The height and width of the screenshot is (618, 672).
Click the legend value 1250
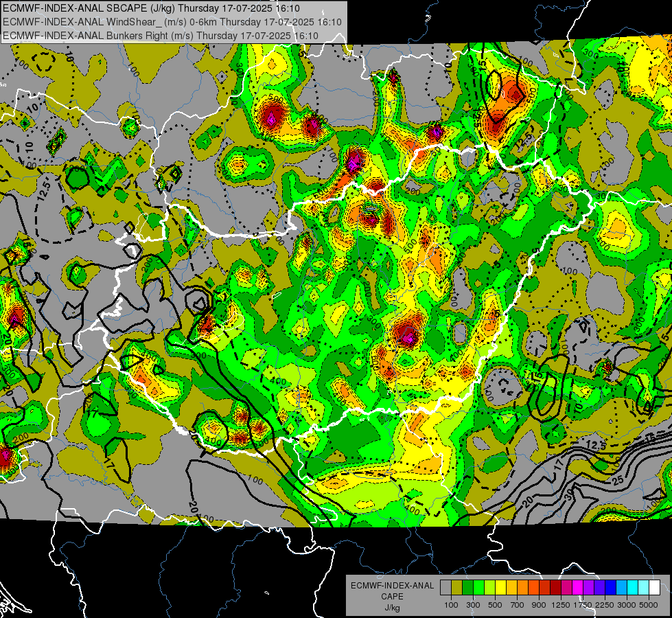tap(561, 605)
